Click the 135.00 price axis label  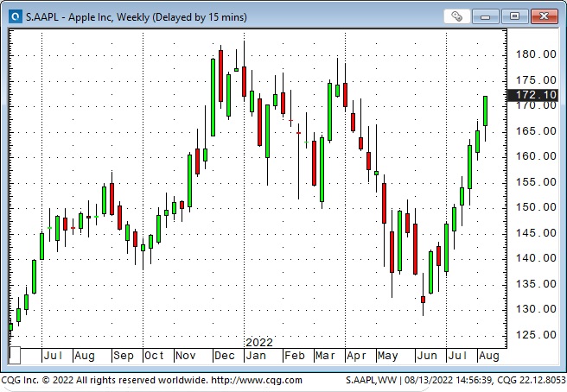click(536, 283)
